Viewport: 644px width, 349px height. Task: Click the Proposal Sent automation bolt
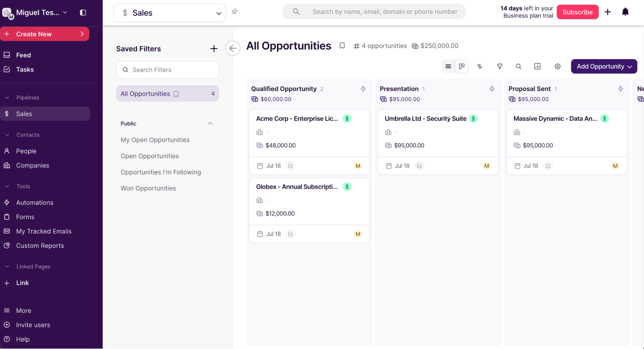click(x=620, y=89)
